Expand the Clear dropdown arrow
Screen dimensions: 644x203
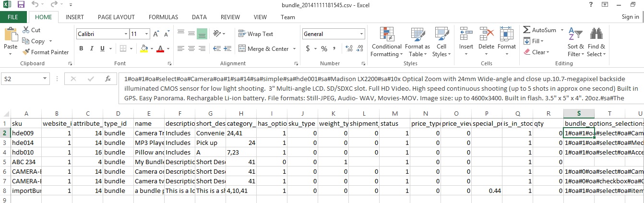tap(549, 52)
